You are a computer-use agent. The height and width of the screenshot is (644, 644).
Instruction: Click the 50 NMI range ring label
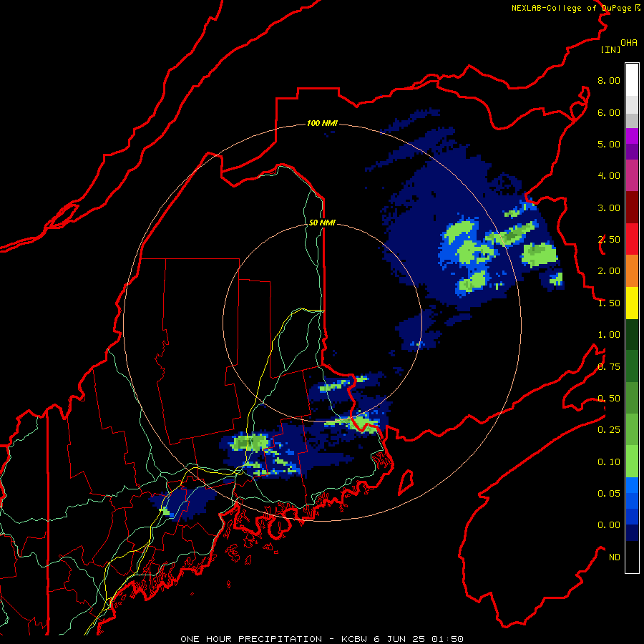coord(323,223)
